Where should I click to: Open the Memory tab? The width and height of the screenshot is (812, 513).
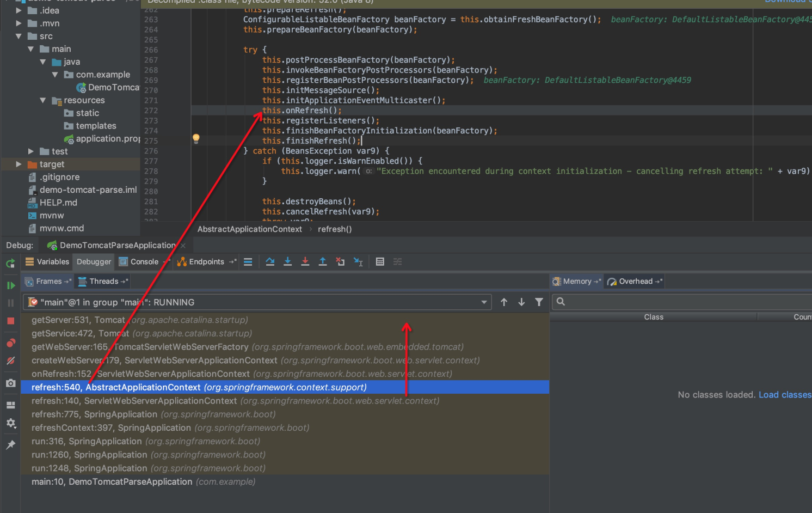pyautogui.click(x=576, y=282)
